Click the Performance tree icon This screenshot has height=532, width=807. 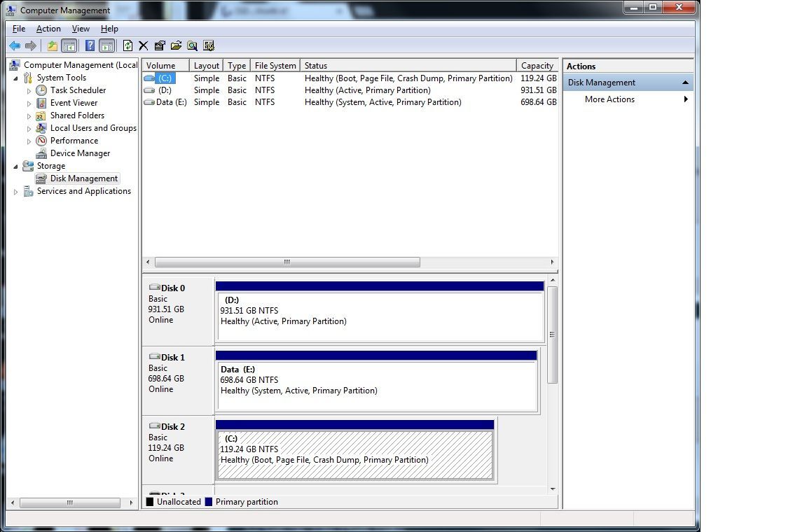[x=41, y=141]
